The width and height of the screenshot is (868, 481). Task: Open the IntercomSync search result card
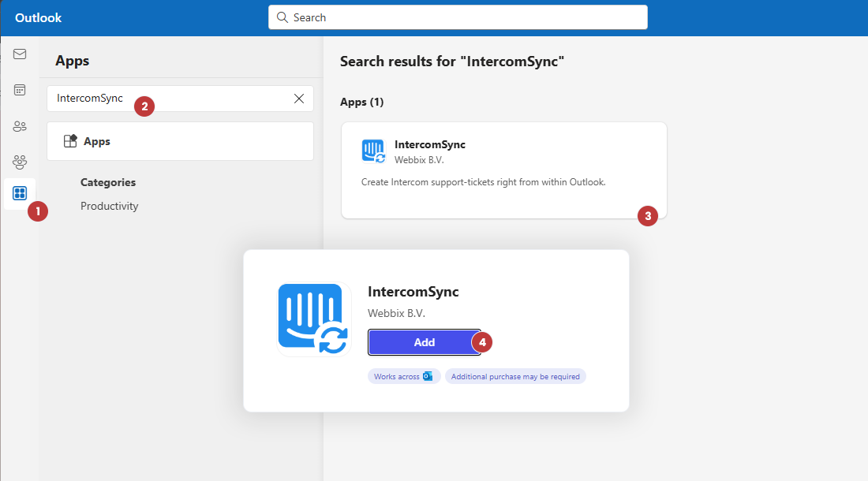[x=503, y=170]
